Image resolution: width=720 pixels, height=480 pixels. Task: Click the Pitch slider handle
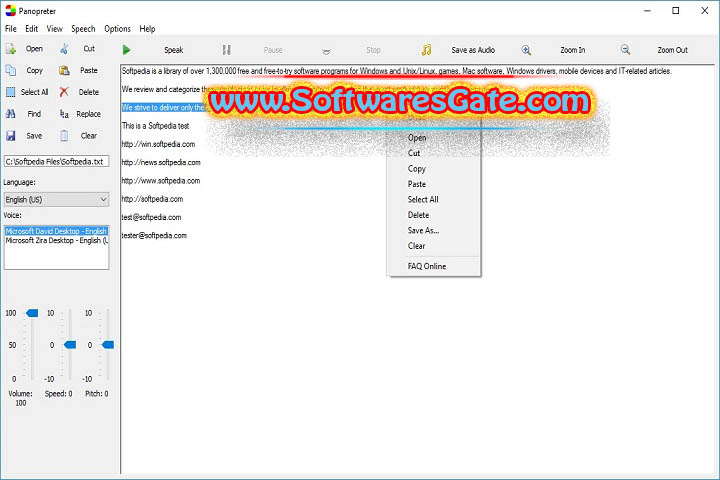point(108,344)
